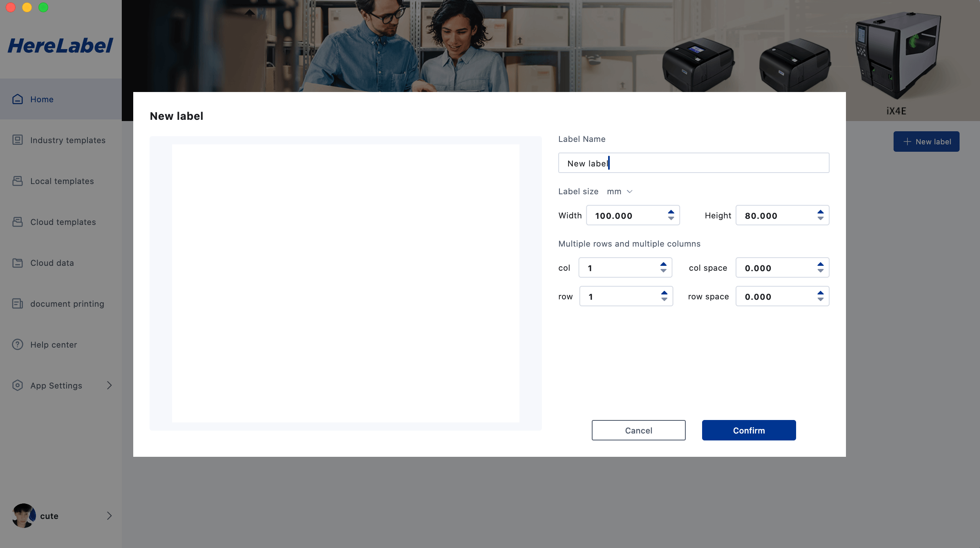Viewport: 980px width, 548px height.
Task: Click the Cloud templates icon
Action: pyautogui.click(x=18, y=222)
